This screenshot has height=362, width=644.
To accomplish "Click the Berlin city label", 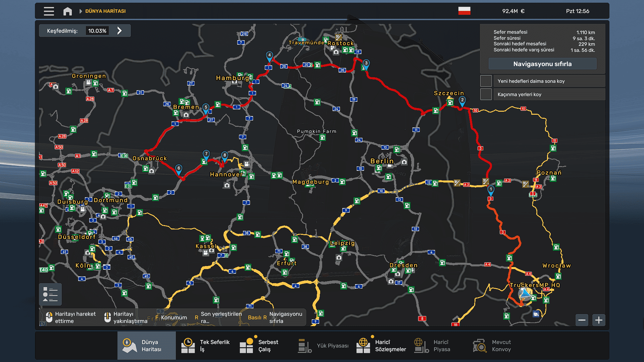I will (382, 161).
